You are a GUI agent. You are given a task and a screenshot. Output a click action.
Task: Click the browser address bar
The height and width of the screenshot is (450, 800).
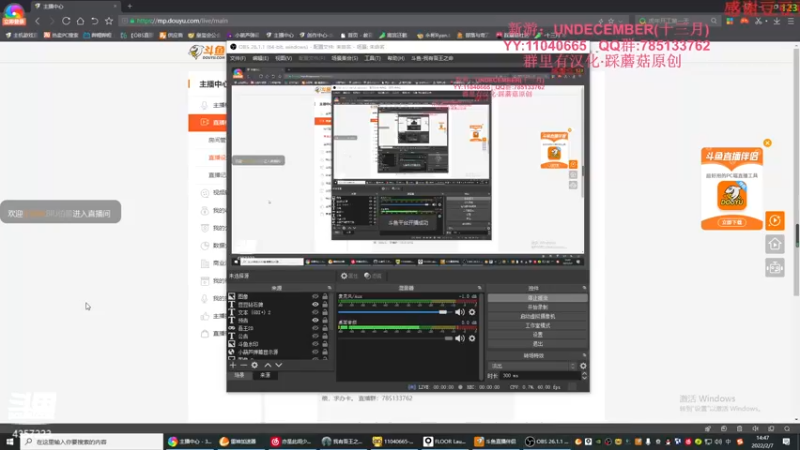click(357, 21)
